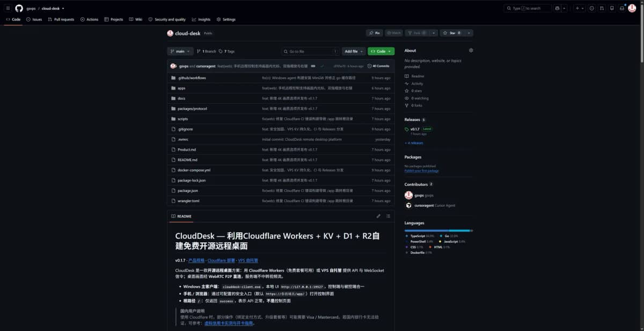Screen dimensions: 644x331
Task: Open the 1 Branch link
Action: click(x=207, y=51)
